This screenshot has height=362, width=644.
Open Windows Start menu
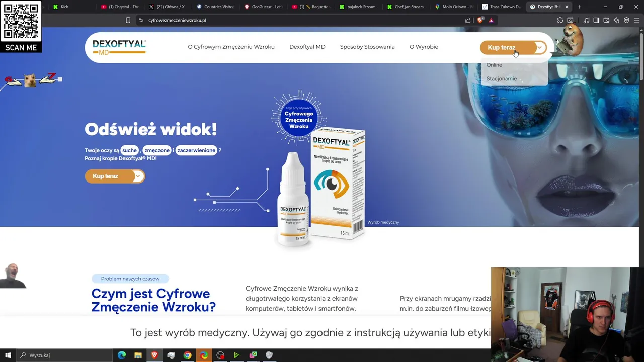pyautogui.click(x=8, y=355)
